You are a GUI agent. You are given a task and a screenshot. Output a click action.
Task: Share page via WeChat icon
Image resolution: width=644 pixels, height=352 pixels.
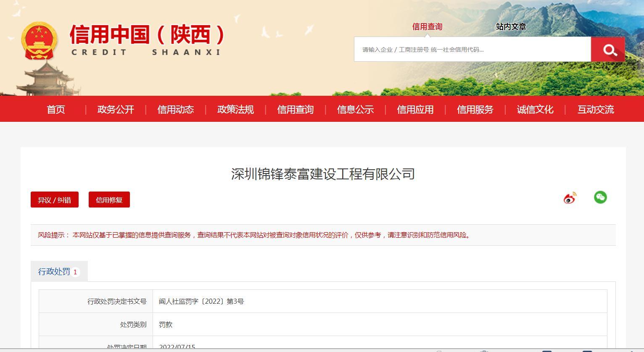[x=600, y=197]
